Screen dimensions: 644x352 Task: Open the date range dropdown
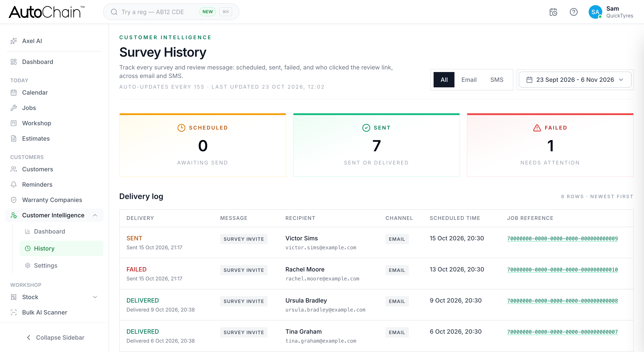[x=575, y=79]
